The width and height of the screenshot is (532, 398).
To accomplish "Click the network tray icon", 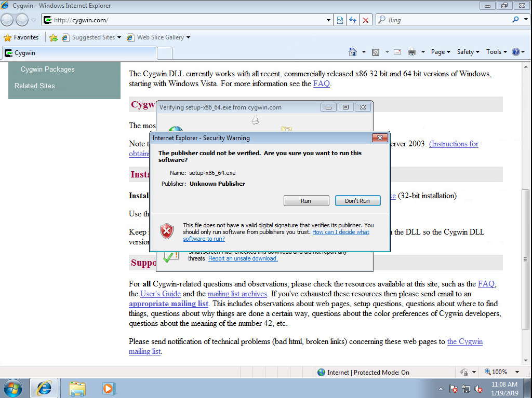I will click(x=466, y=389).
